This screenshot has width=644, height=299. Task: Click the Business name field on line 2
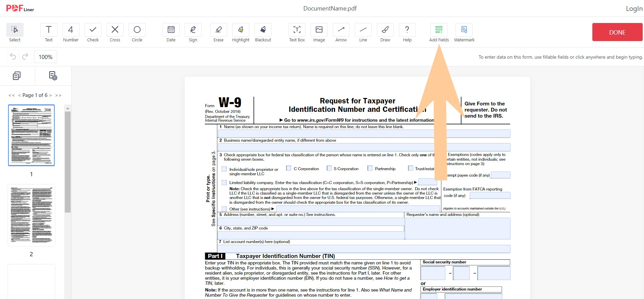click(364, 147)
